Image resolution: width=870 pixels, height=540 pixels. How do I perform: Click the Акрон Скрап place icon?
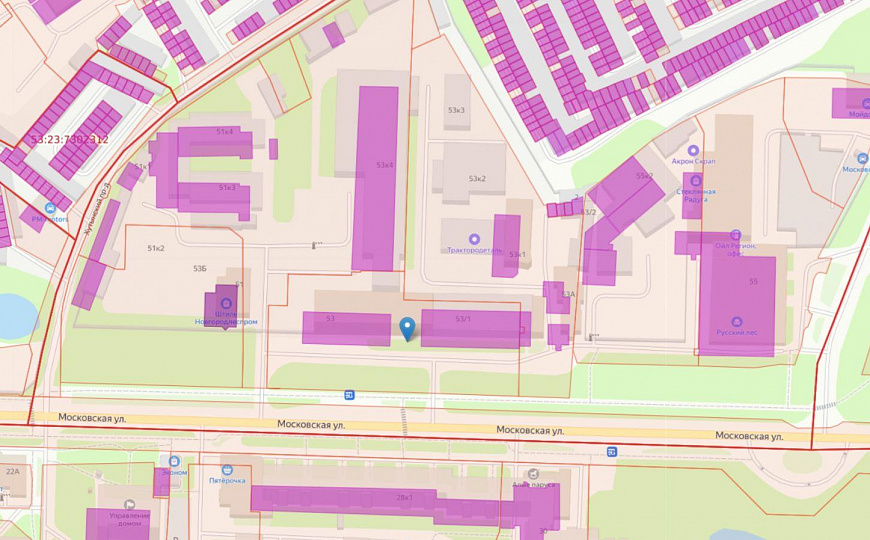(x=693, y=150)
